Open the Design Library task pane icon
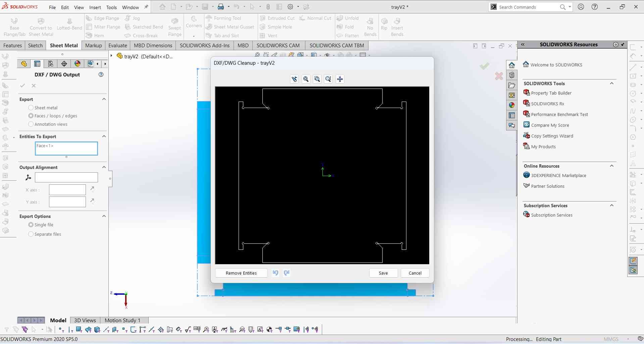Viewport: 644px width, 344px height. tap(512, 75)
